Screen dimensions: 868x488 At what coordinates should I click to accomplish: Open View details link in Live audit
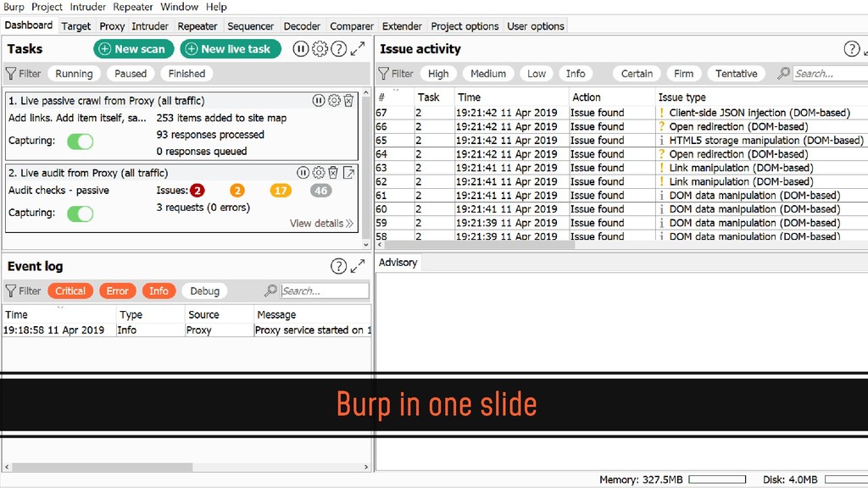coord(321,223)
